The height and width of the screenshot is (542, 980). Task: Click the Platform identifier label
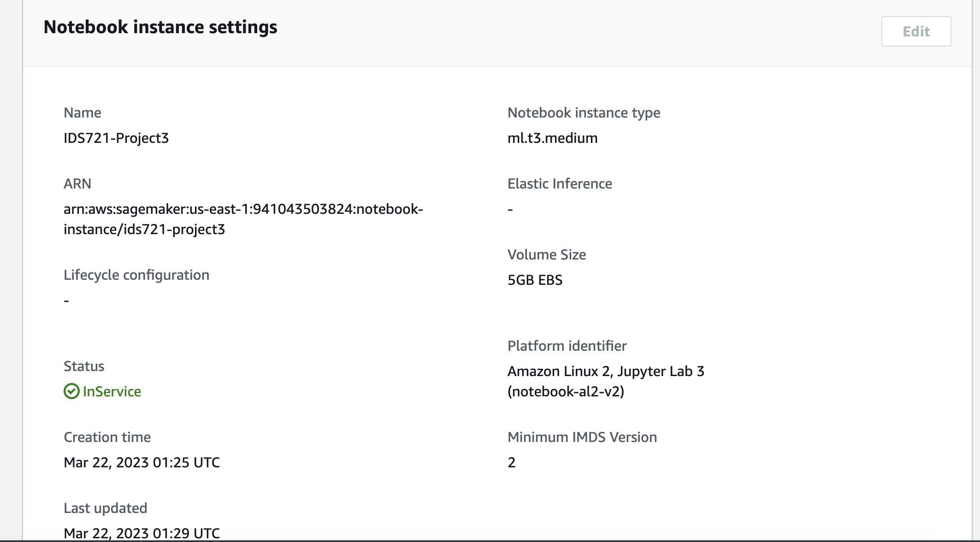coord(567,346)
